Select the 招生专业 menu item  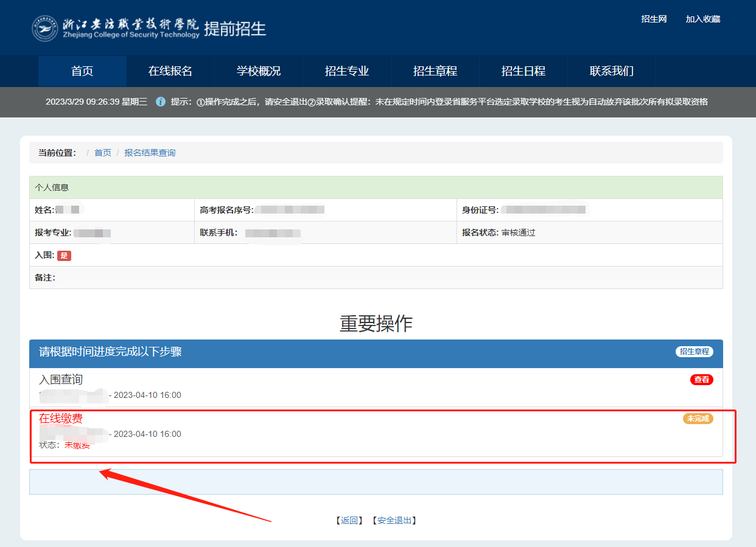click(347, 71)
